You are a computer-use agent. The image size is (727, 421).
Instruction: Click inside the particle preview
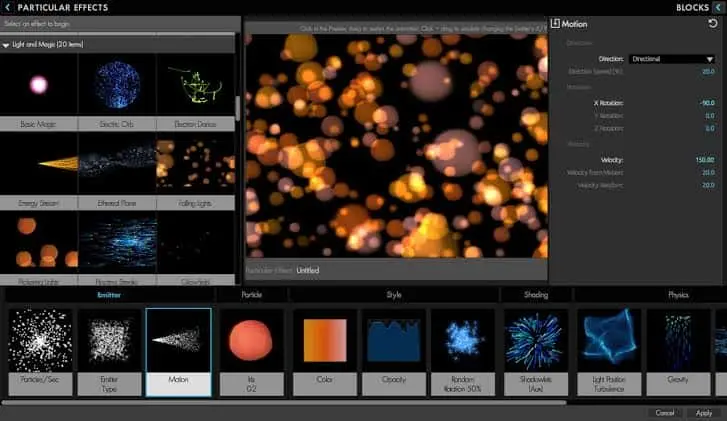[x=396, y=146]
